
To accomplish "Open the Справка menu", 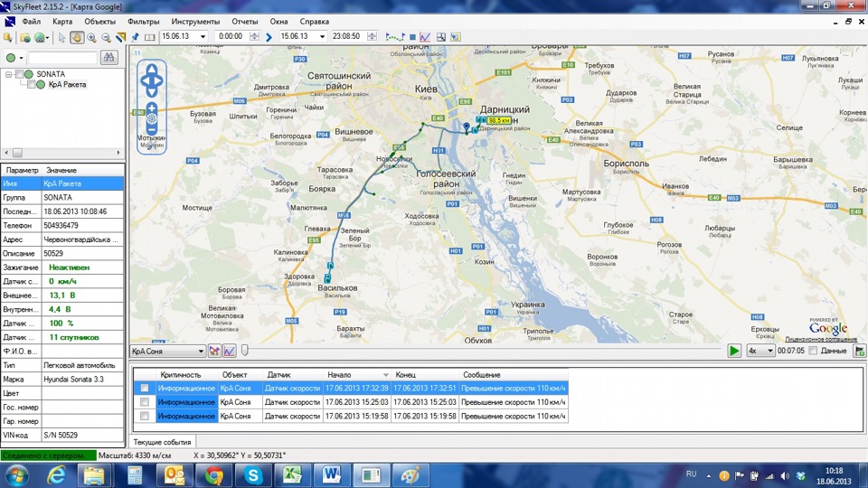I will point(315,22).
